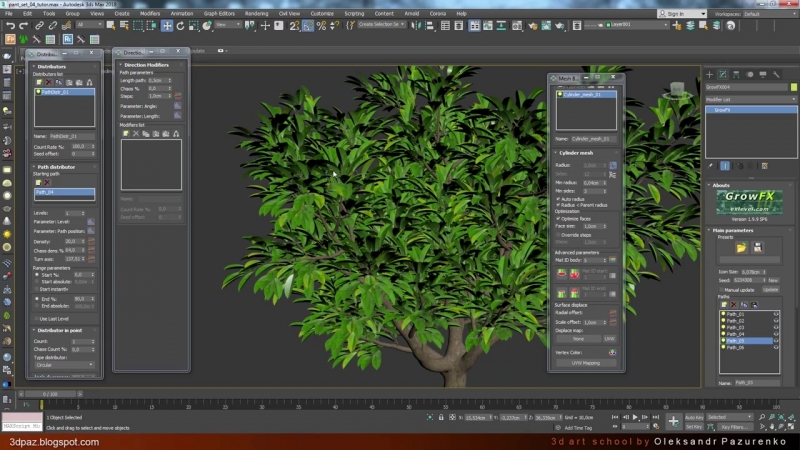Click the UVW Mapping button
800x450 pixels.
coord(586,363)
